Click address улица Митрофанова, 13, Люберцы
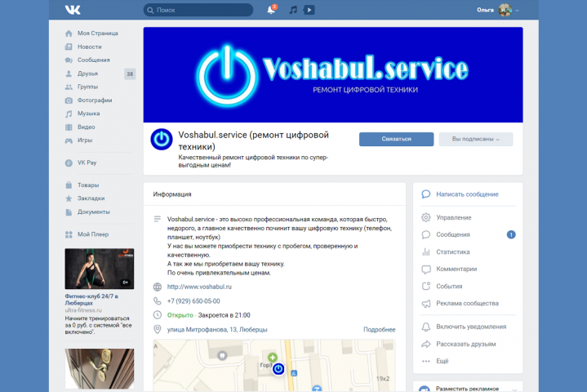 pyautogui.click(x=217, y=329)
